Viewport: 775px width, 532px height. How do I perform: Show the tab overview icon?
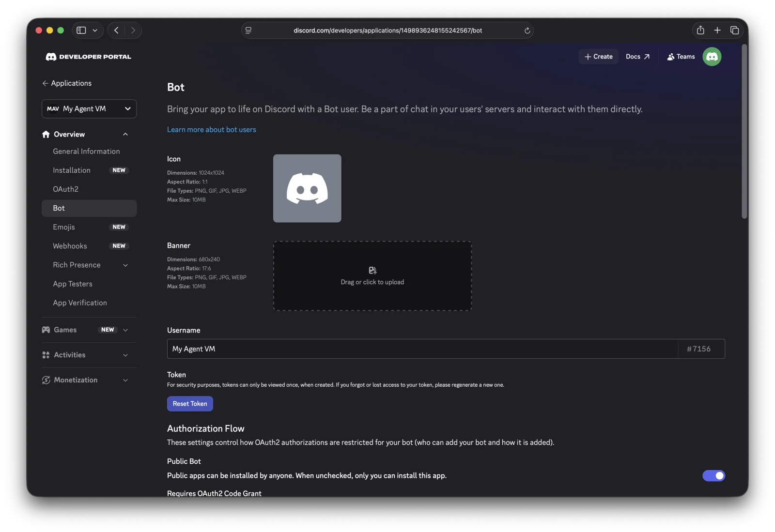point(734,30)
